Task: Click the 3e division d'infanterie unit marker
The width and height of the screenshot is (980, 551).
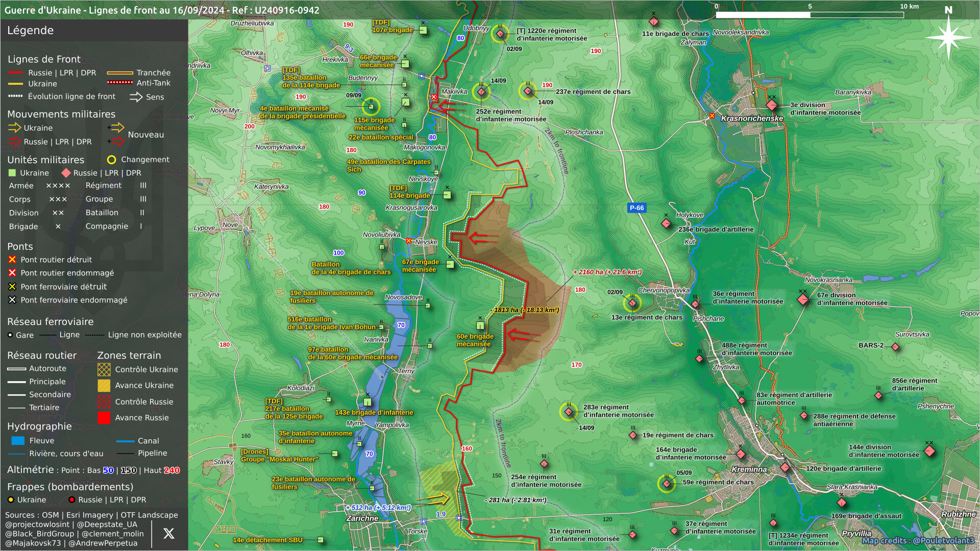Action: [x=772, y=105]
